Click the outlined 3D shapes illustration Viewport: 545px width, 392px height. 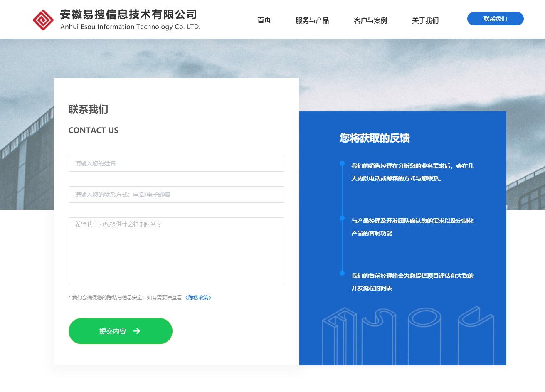click(407, 336)
